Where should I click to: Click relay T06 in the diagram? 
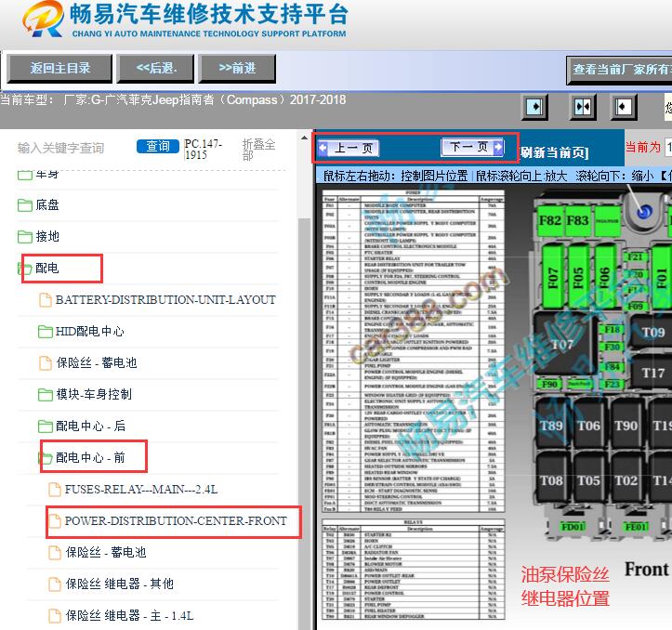[589, 426]
